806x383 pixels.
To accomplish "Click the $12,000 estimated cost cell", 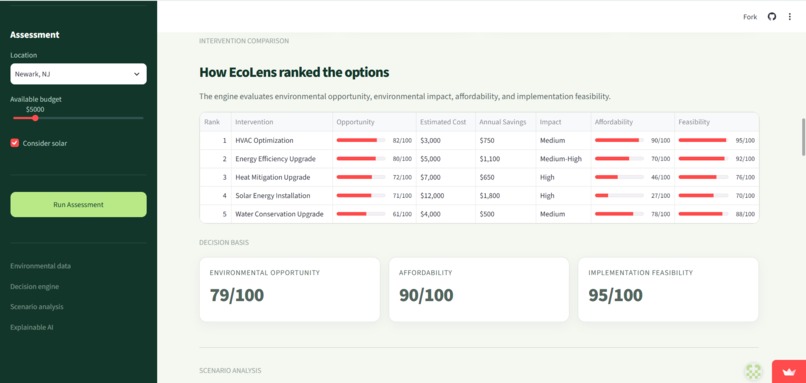I will pyautogui.click(x=446, y=195).
